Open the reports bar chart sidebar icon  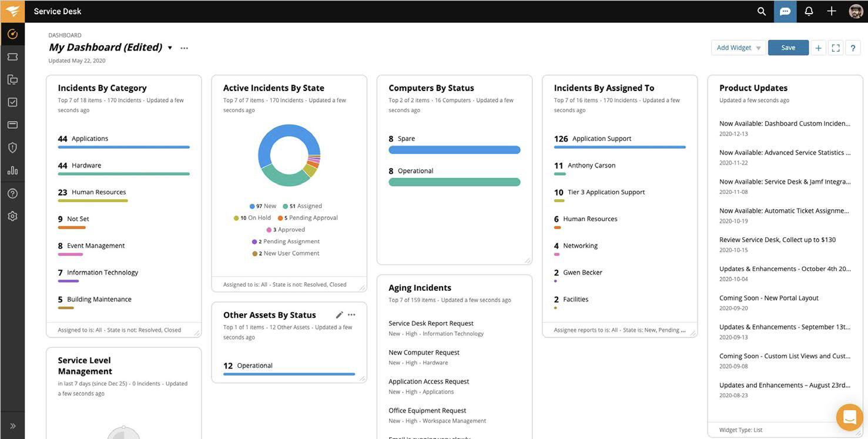pos(12,170)
